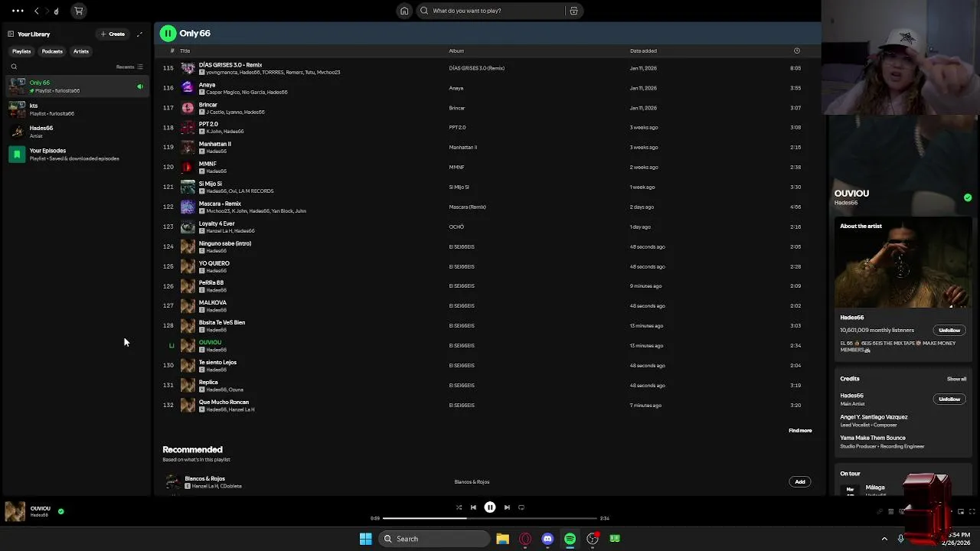Screen dimensions: 980x551
Task: Open the kts playlist in library
Action: pos(76,109)
